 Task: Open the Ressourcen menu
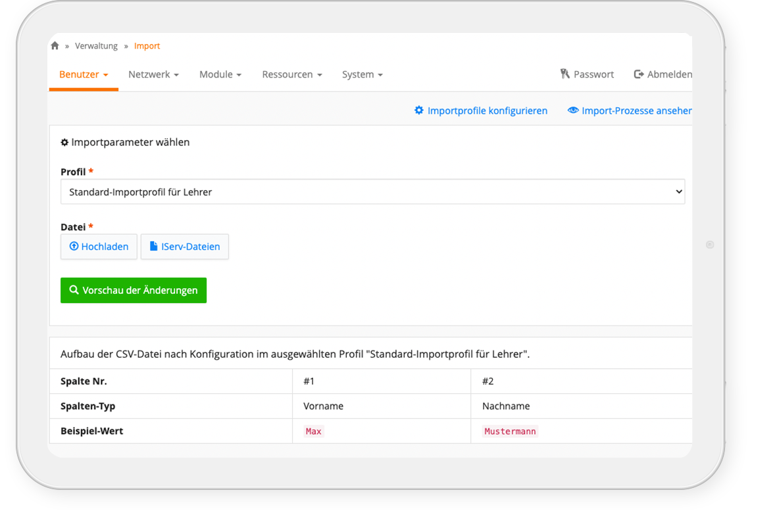coord(291,74)
